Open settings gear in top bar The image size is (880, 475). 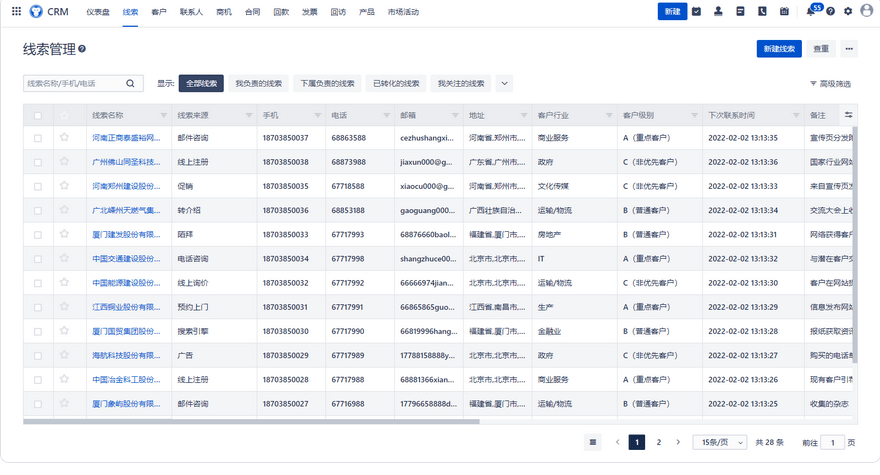[x=848, y=12]
